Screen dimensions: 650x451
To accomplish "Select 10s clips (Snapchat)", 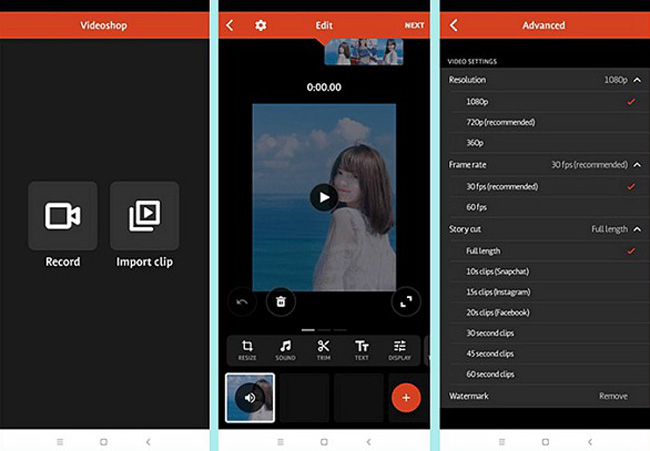I will pyautogui.click(x=549, y=272).
